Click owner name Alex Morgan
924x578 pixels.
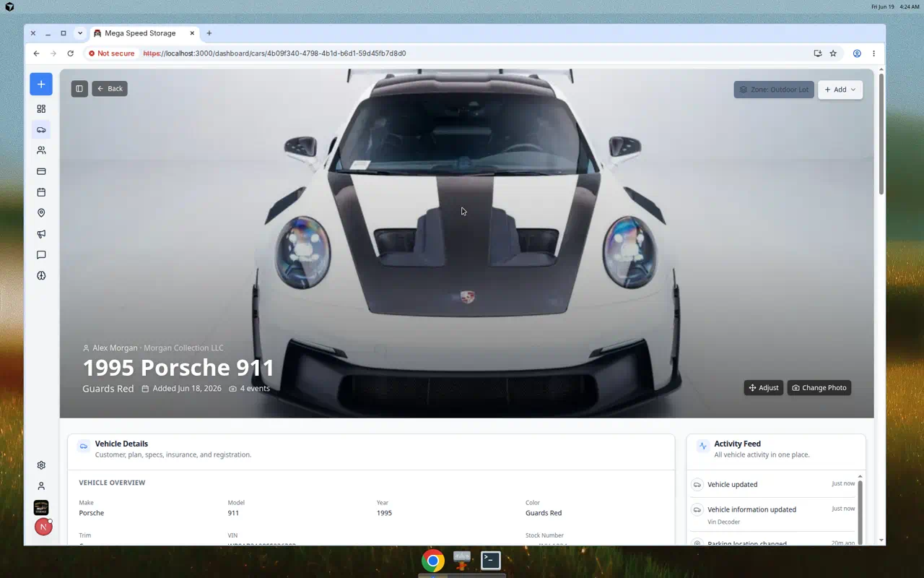[115, 348]
